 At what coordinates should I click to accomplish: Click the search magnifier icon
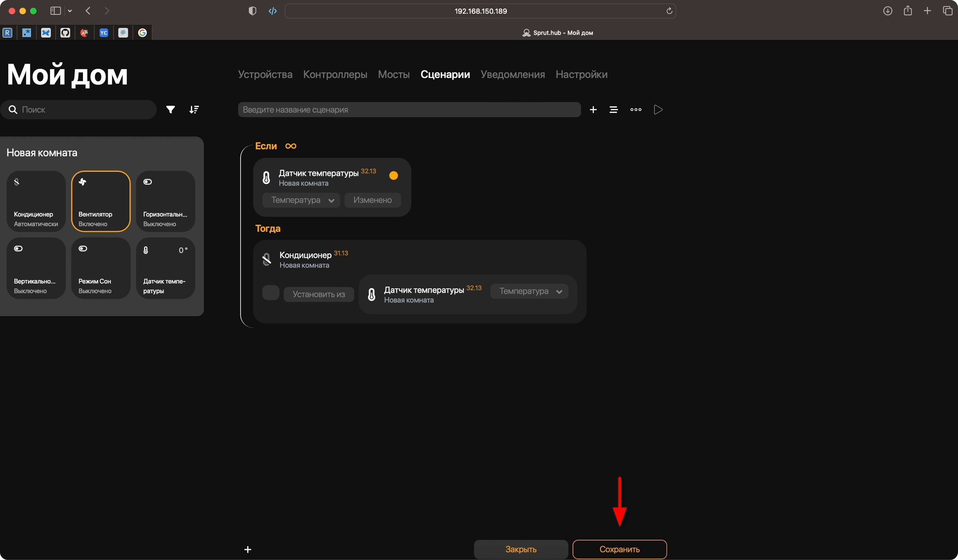[13, 109]
